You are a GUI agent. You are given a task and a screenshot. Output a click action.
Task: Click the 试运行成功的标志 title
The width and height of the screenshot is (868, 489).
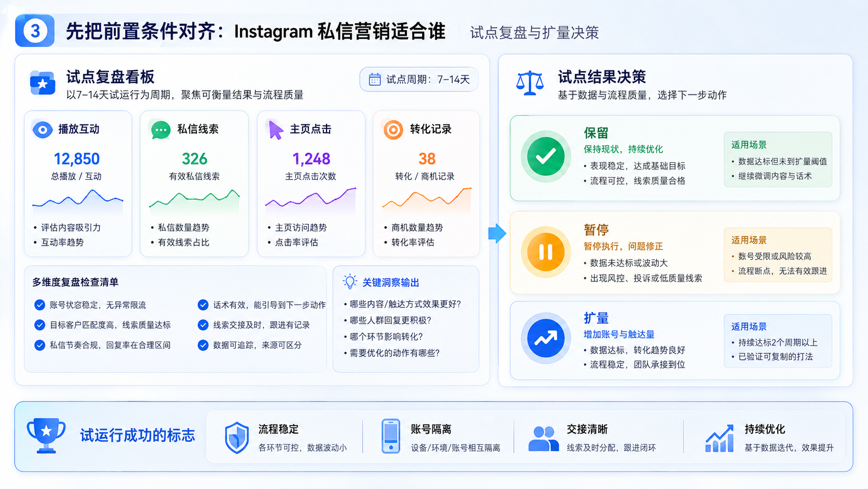point(138,435)
